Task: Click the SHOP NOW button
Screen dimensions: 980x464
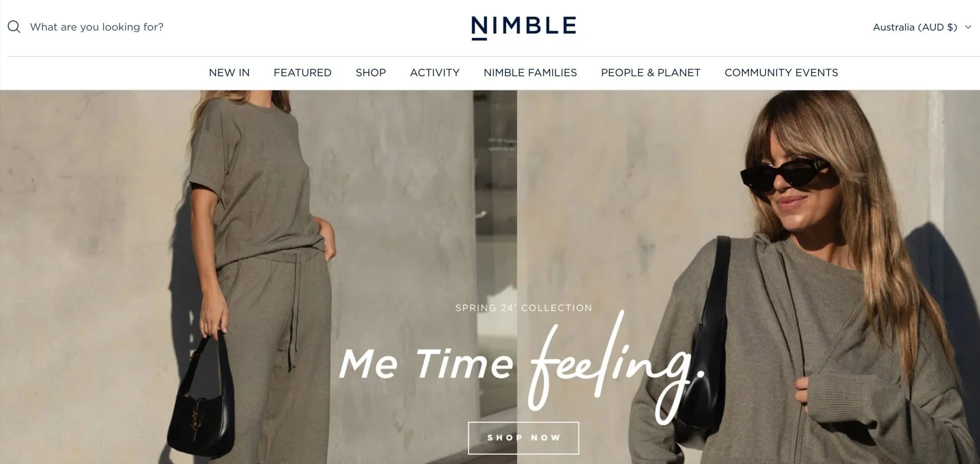Action: coord(523,438)
